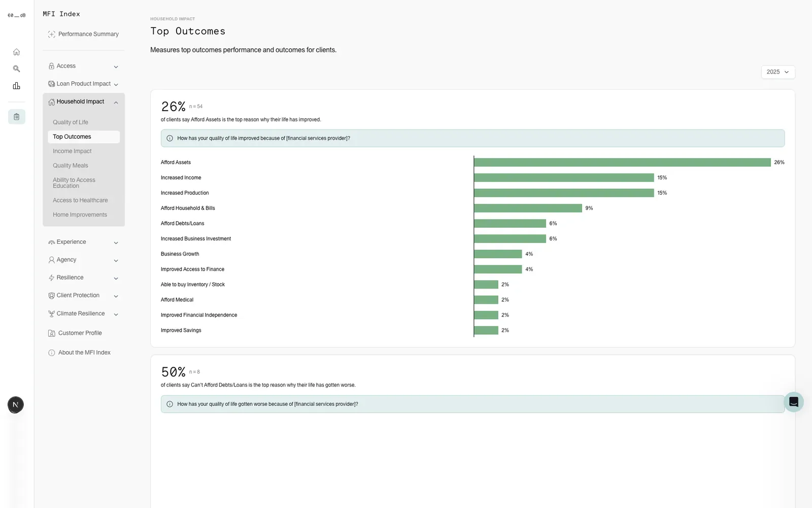Open the chat messenger bubble icon
This screenshot has height=508, width=812.
coord(794,402)
